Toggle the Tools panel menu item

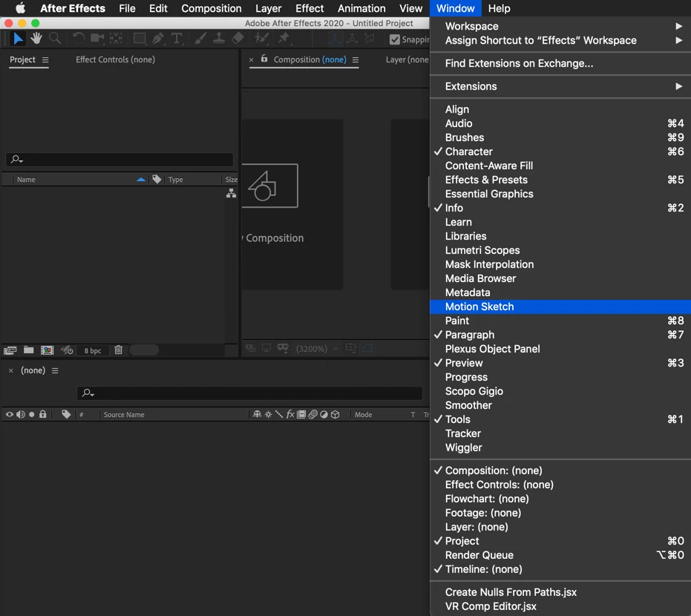click(x=560, y=419)
